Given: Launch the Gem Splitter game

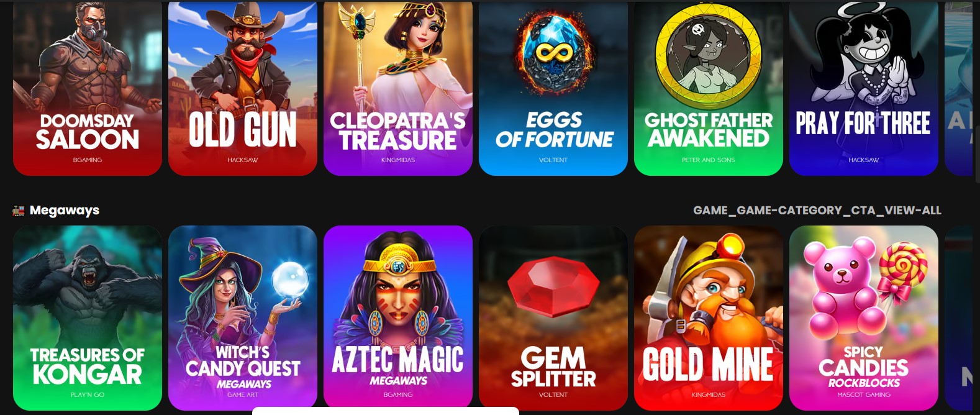Looking at the screenshot, I should click(553, 317).
